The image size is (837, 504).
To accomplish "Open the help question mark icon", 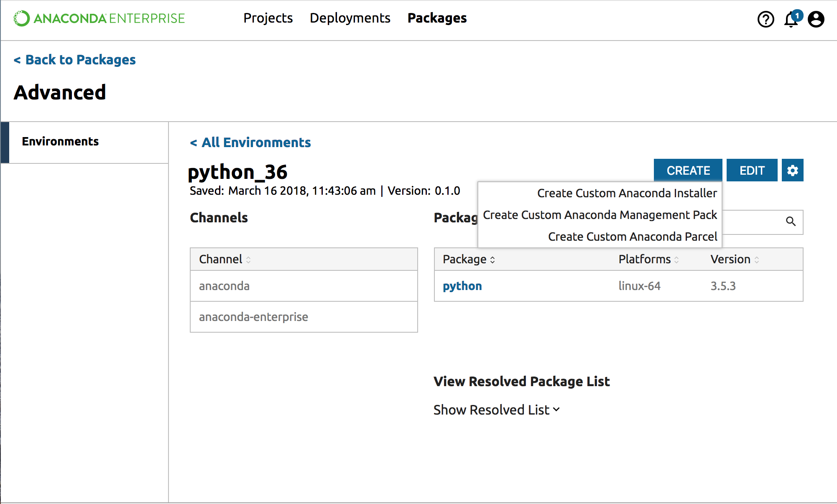I will 766,19.
